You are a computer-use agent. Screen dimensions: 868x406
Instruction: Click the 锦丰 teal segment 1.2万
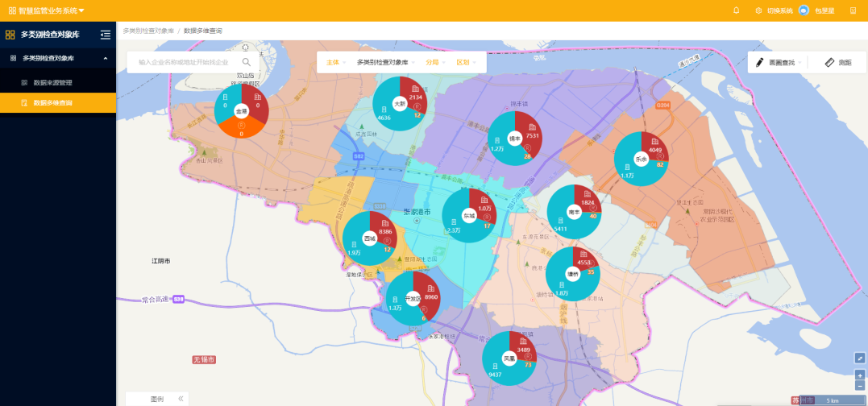[x=499, y=145]
